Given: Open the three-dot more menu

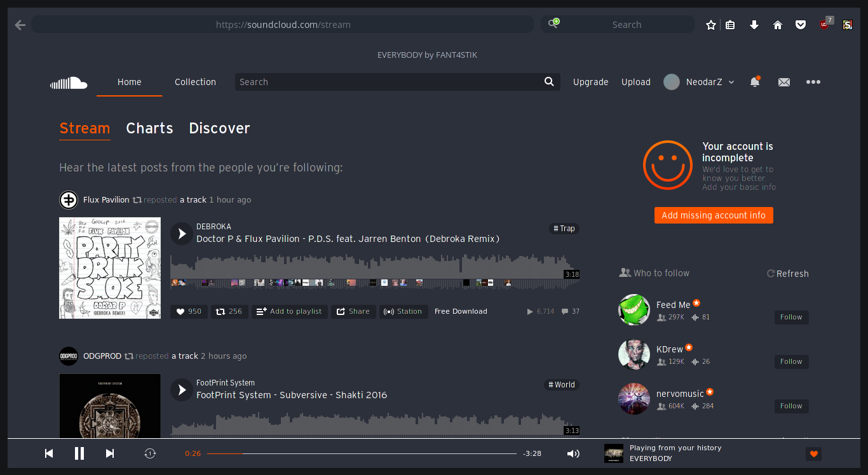Looking at the screenshot, I should click(x=813, y=82).
